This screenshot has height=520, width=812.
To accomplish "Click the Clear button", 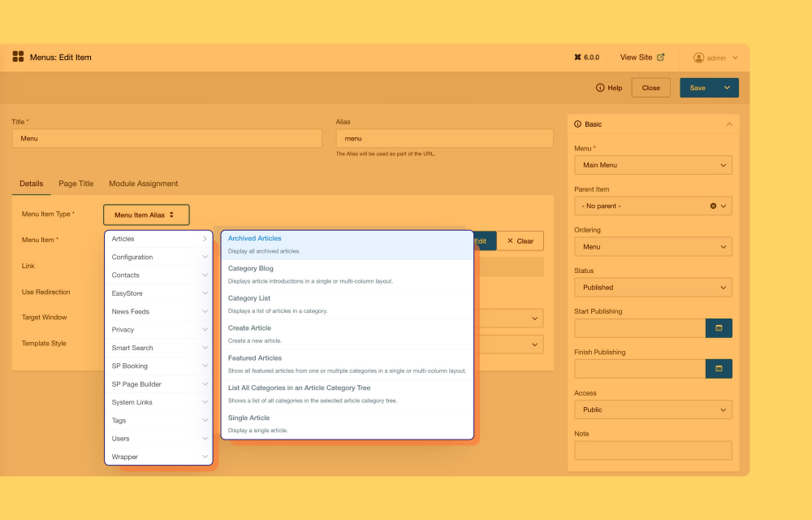I will coord(520,241).
